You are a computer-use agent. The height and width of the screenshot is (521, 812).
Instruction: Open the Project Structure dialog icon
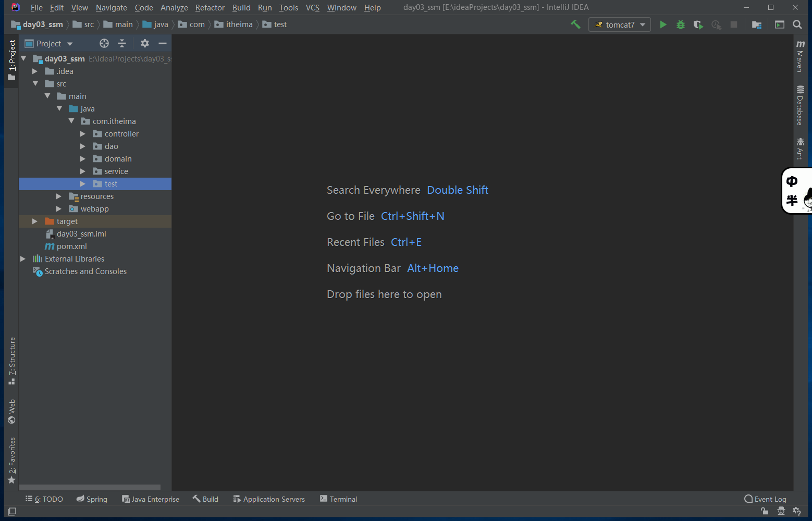click(x=757, y=24)
